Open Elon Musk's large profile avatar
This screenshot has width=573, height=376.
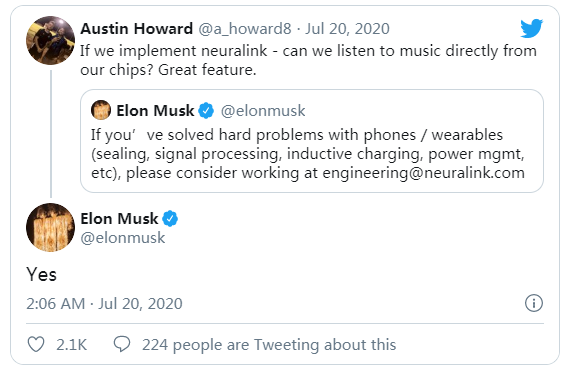[50, 227]
